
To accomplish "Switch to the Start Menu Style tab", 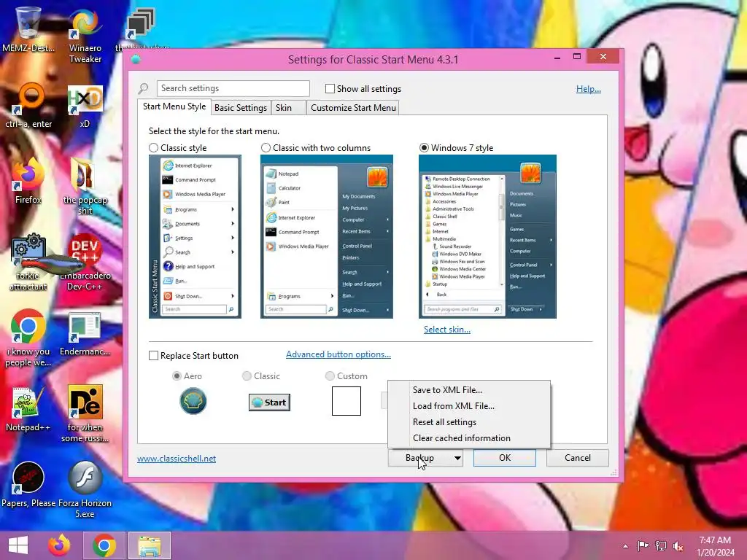I will coord(174,106).
